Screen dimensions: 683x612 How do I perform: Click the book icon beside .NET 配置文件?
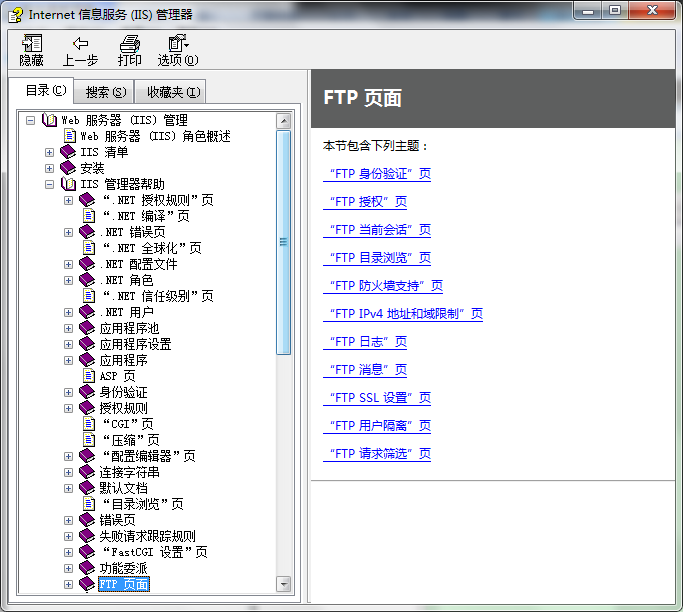click(87, 264)
